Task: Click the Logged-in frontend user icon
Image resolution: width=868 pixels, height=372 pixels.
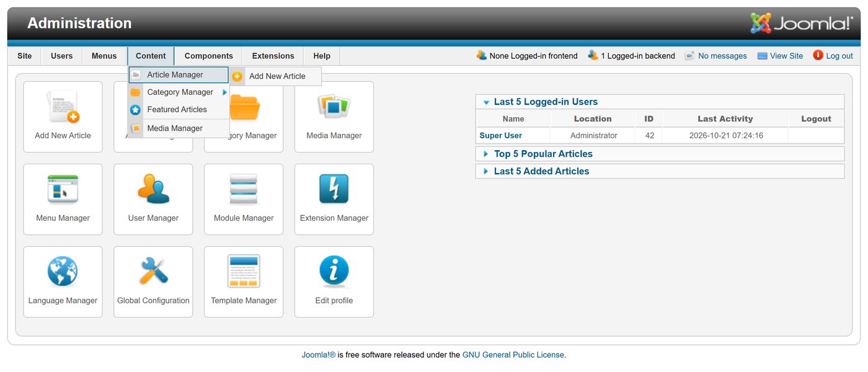Action: 482,55
